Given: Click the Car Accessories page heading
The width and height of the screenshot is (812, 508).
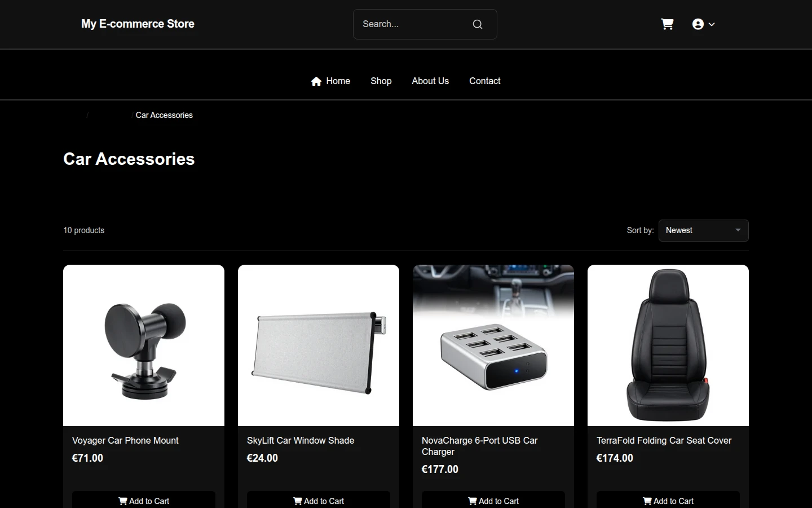Looking at the screenshot, I should click(129, 159).
